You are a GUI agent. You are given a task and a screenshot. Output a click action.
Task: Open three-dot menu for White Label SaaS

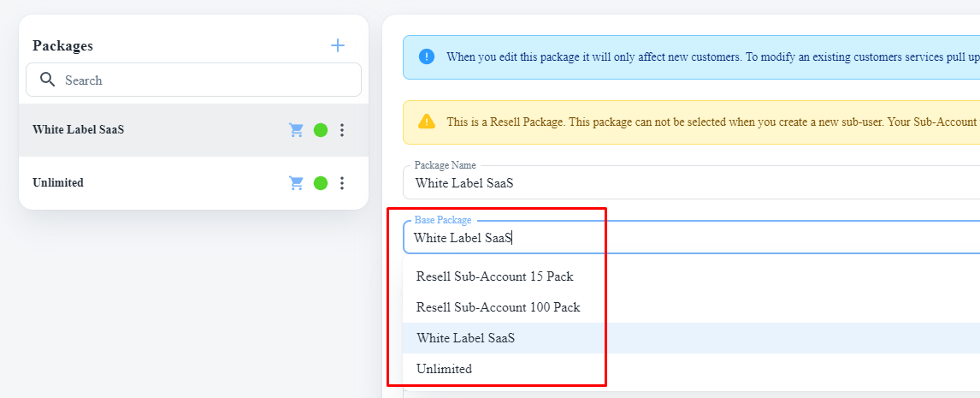(342, 130)
